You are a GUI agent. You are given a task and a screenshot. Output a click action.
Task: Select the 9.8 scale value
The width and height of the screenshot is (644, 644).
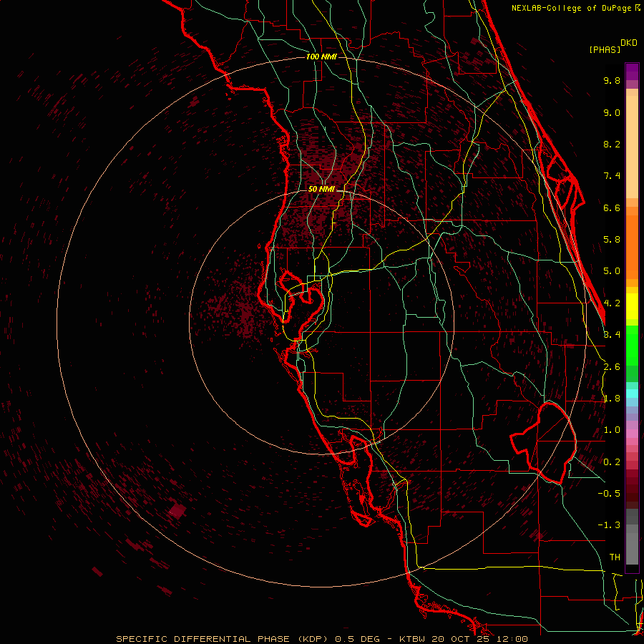click(x=612, y=81)
